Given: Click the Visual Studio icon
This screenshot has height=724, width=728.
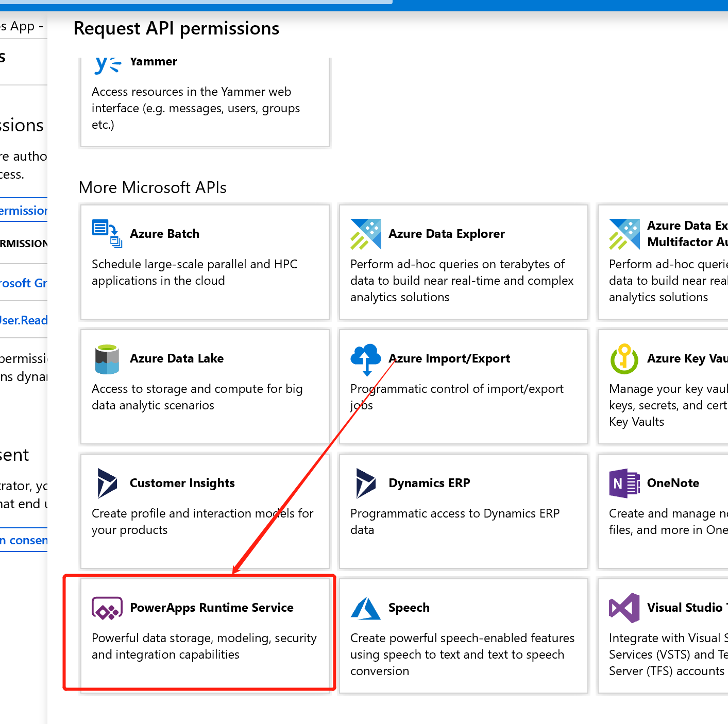Looking at the screenshot, I should (x=624, y=608).
